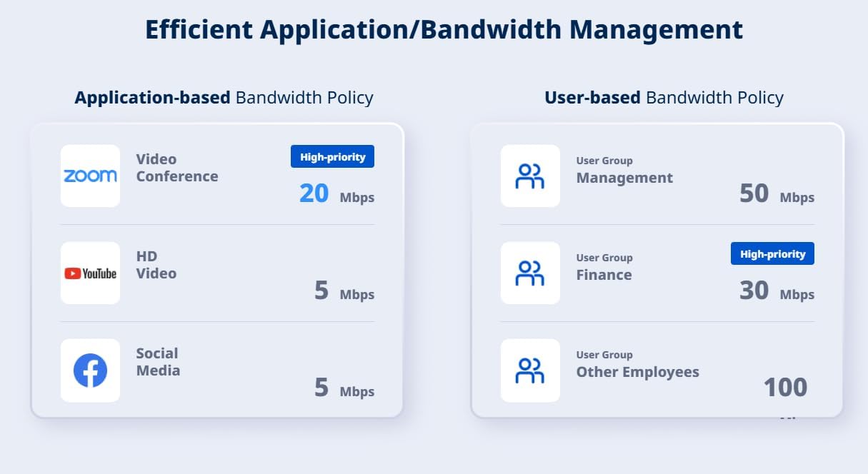Image resolution: width=868 pixels, height=474 pixels.
Task: Select the Social Media 5 Mbps value
Action: (344, 388)
